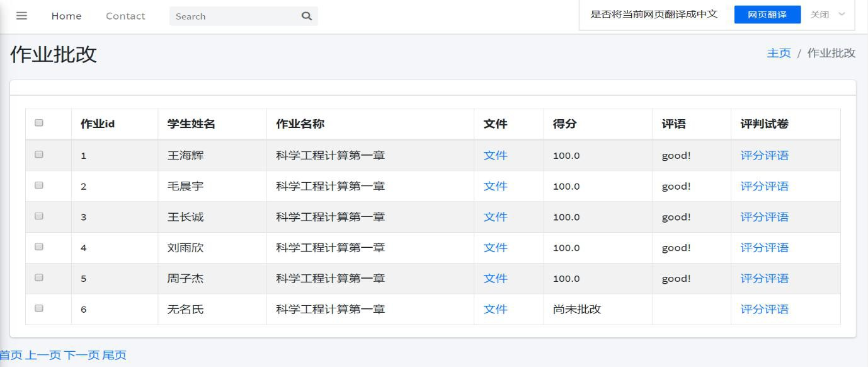The height and width of the screenshot is (367, 868).
Task: Go to 上一页 pagination link
Action: click(x=43, y=355)
